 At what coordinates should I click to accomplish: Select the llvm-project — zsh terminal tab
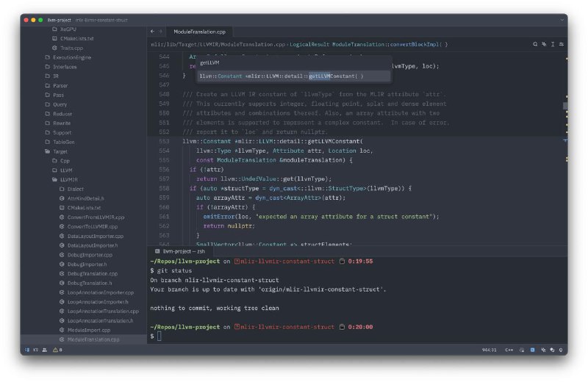pyautogui.click(x=180, y=251)
